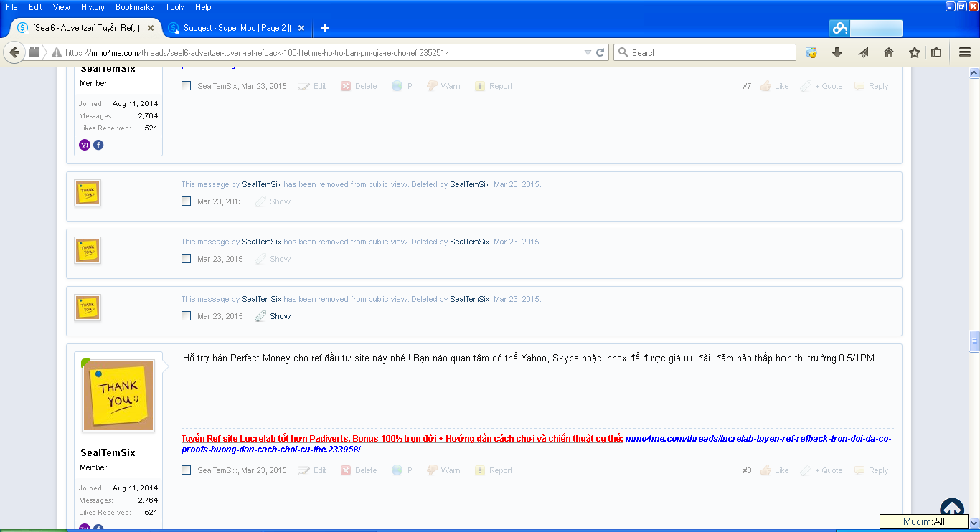
Task: Click the paper-plane send icon in toolbar
Action: (863, 52)
